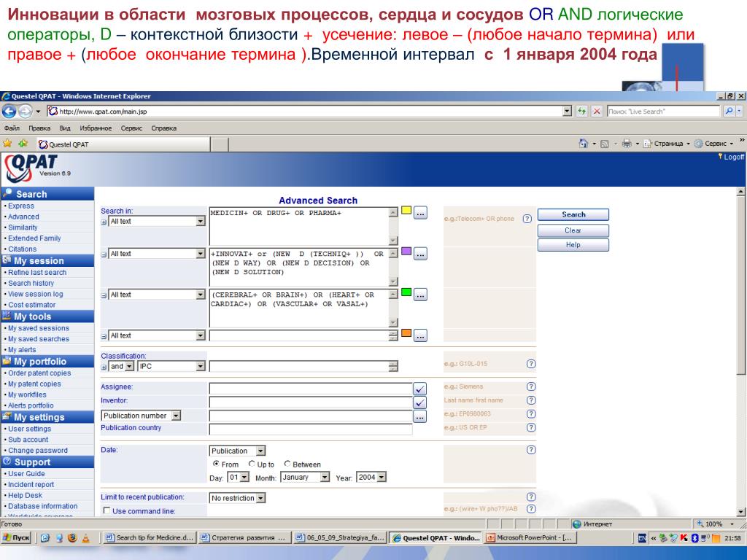Open the Inventor lookup checkmark icon
The image size is (747, 560).
click(419, 402)
